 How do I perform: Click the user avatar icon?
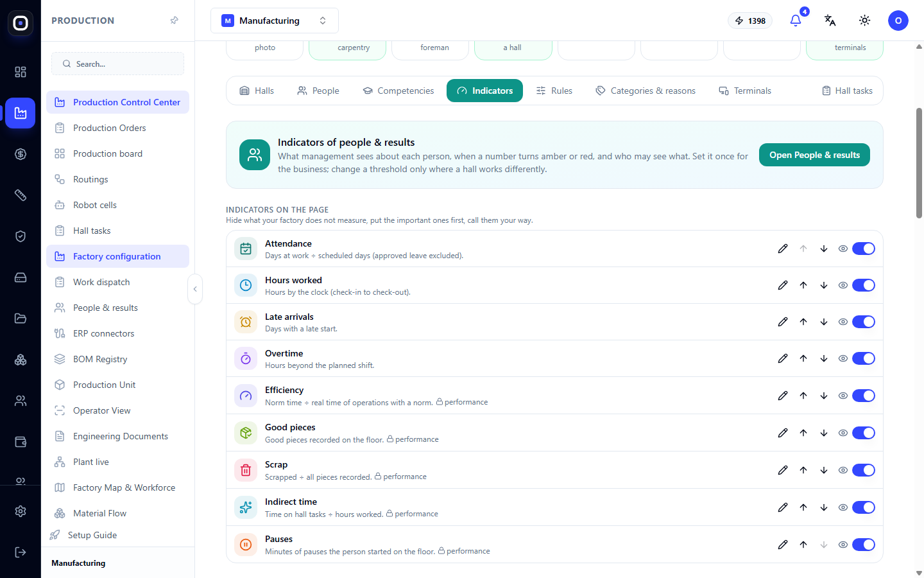(898, 21)
